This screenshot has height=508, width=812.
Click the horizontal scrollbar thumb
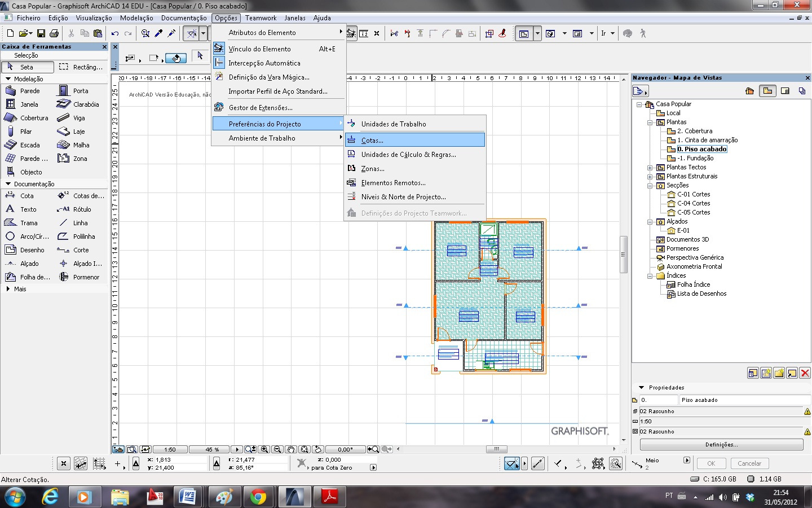[x=496, y=449]
